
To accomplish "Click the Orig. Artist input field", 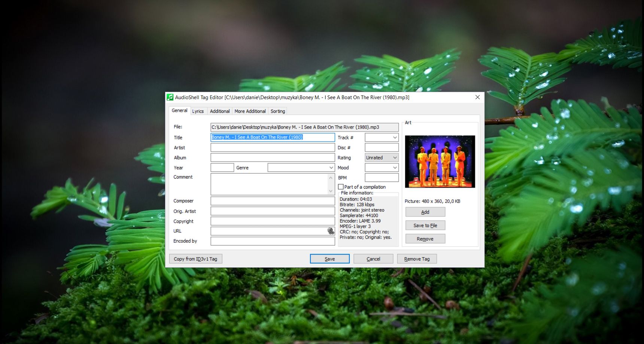I will click(x=273, y=211).
